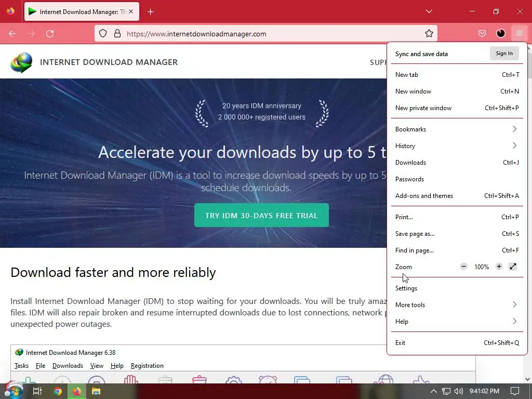Image resolution: width=532 pixels, height=399 pixels.
Task: Enter full screen via zoom arrows icon
Action: click(x=513, y=267)
